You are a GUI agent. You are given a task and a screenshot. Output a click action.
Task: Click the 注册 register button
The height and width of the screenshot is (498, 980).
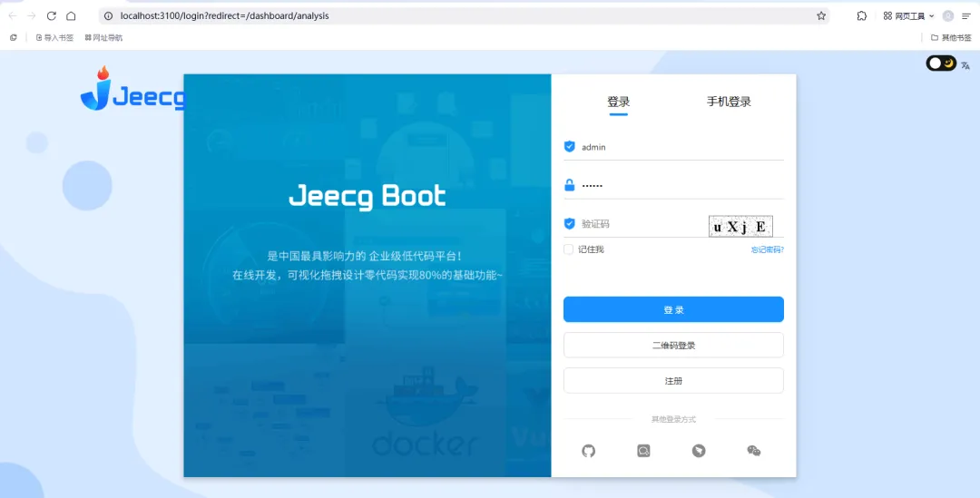673,380
